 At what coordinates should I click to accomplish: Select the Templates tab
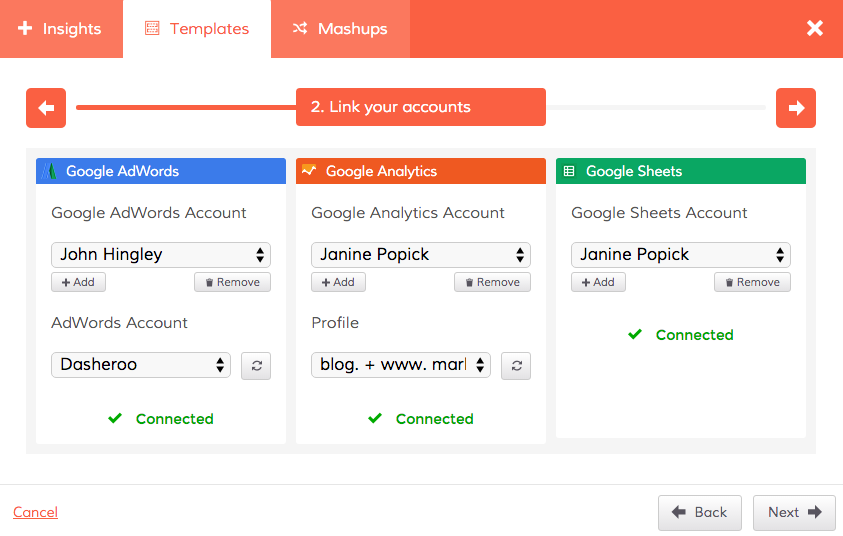point(197,29)
